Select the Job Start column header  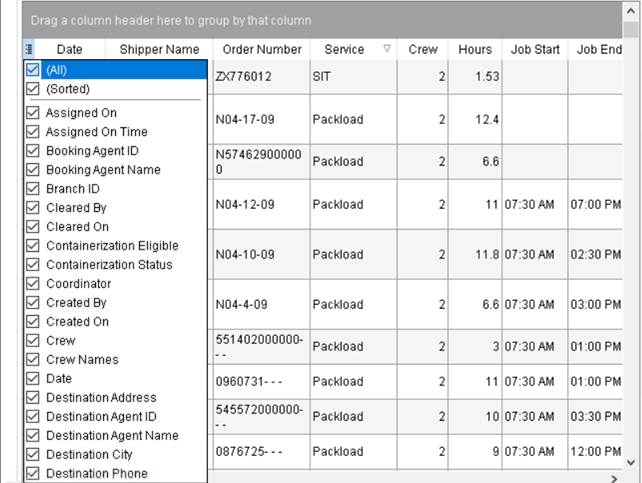(x=535, y=49)
